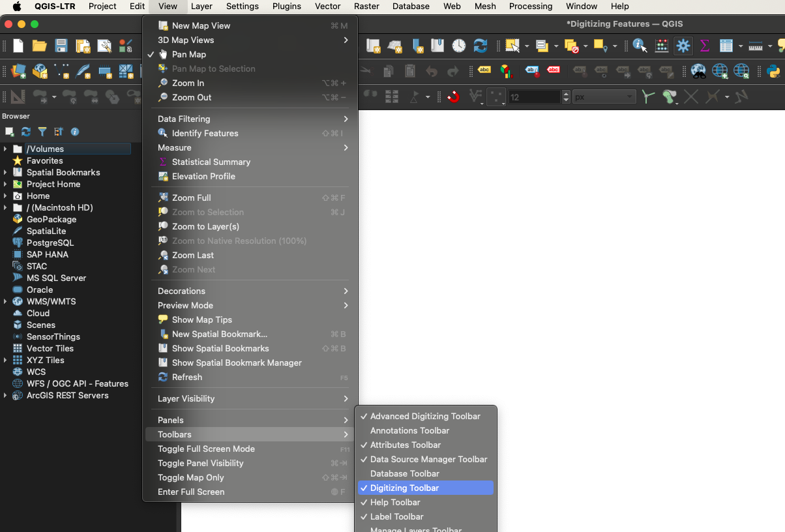The image size is (785, 532).
Task: Expand the 3D Map Views submenu
Action: (250, 40)
